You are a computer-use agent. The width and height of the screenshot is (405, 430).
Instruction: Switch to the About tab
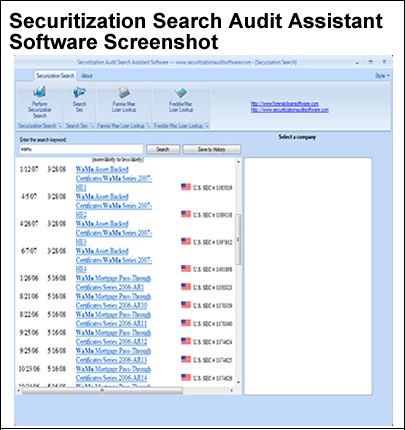tap(87, 76)
